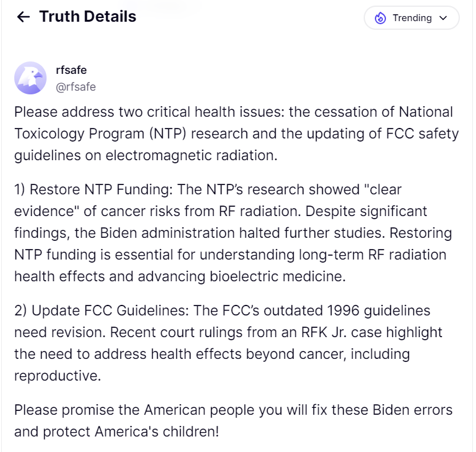The height and width of the screenshot is (452, 476).
Task: Click the back arrow icon
Action: coord(24,17)
